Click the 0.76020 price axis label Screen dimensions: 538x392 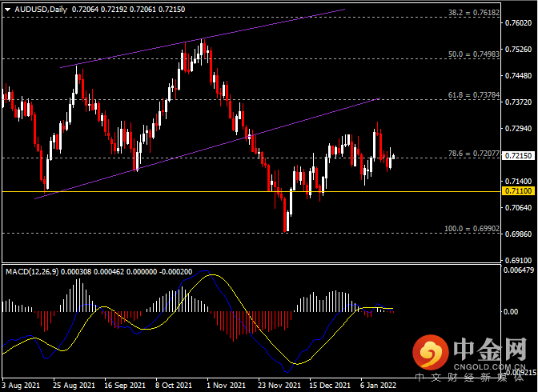coord(518,23)
